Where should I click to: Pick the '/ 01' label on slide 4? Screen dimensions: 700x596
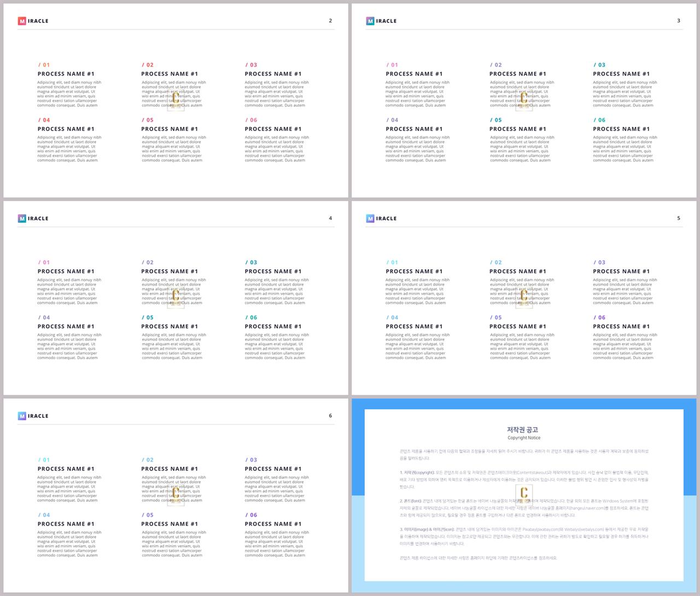click(x=44, y=262)
